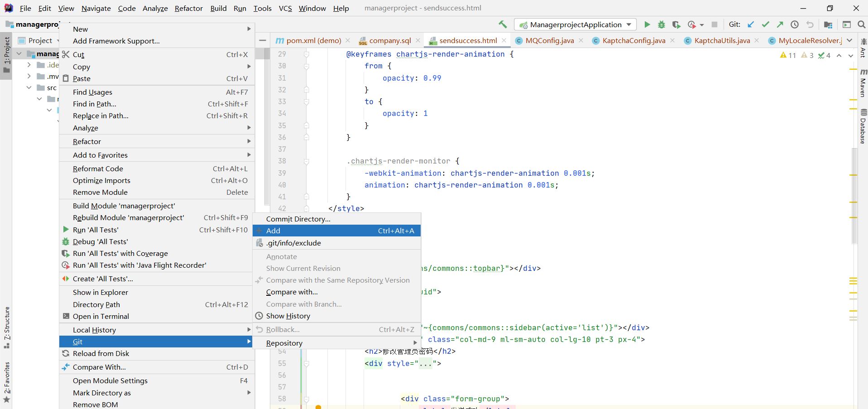The image size is (868, 409).
Task: Toggle the Favorites tool window
Action: click(7, 382)
